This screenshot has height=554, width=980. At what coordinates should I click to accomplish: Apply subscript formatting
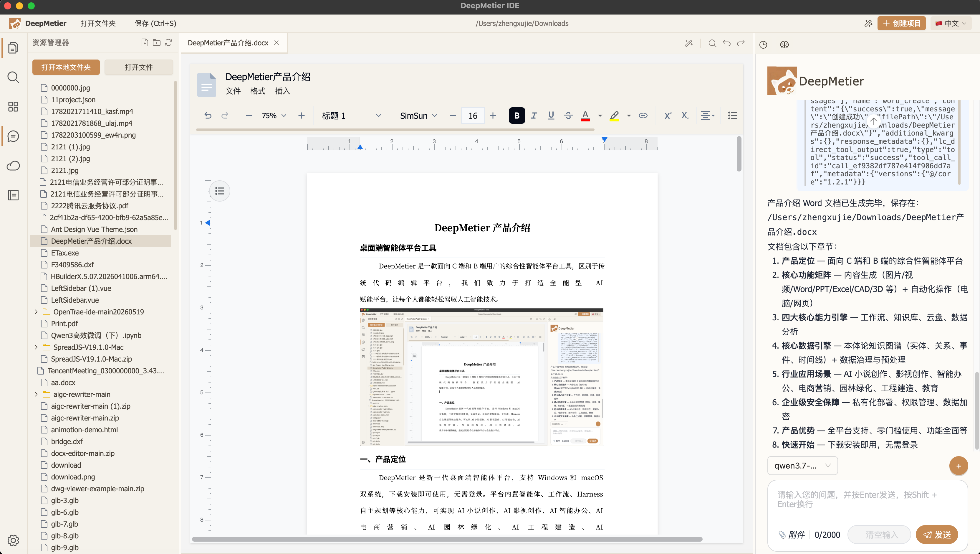coord(685,116)
